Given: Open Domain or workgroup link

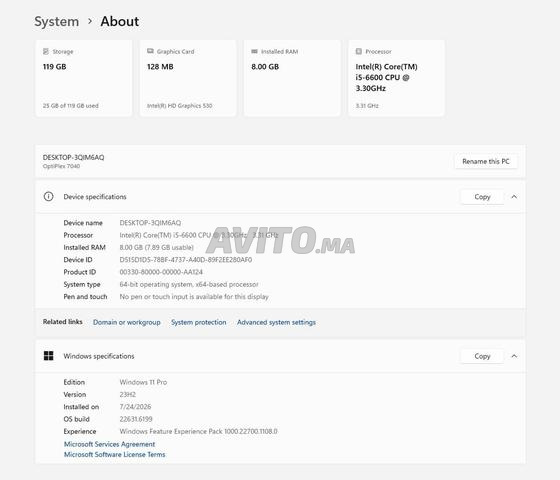Looking at the screenshot, I should click(127, 322).
